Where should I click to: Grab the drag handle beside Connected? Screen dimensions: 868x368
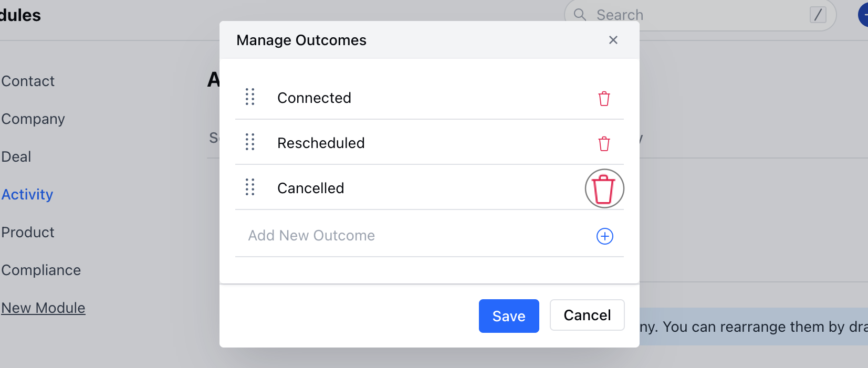(x=250, y=97)
